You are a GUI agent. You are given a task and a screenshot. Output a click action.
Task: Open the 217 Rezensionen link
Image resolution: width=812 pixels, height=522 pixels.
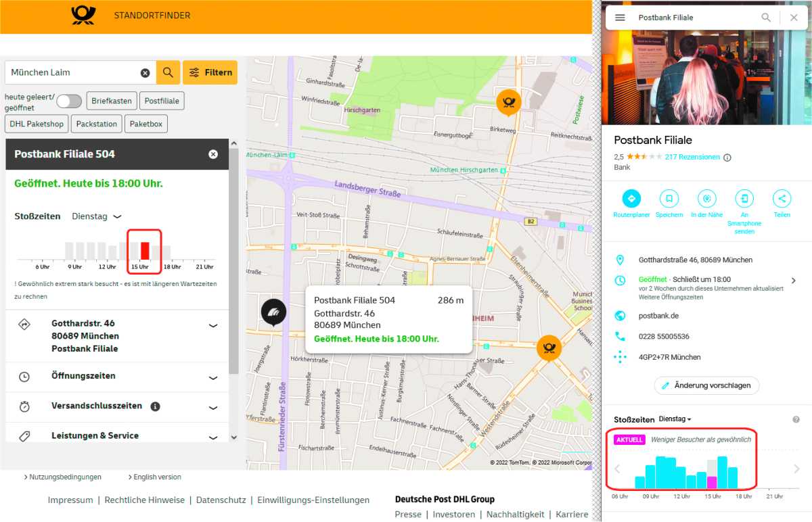click(x=692, y=157)
